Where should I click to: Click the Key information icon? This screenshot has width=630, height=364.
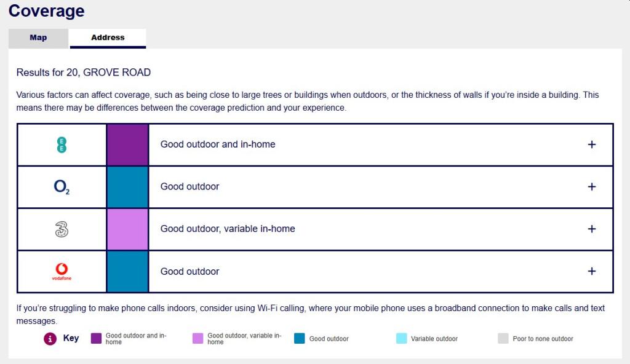click(50, 339)
